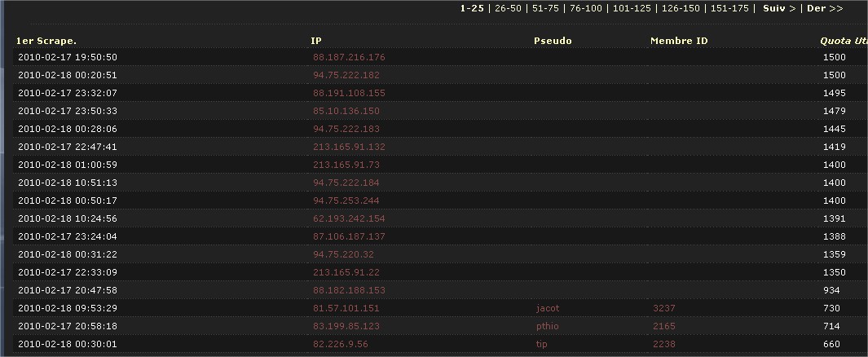Select timestamp 2010-02-17 20:47:58

point(68,290)
